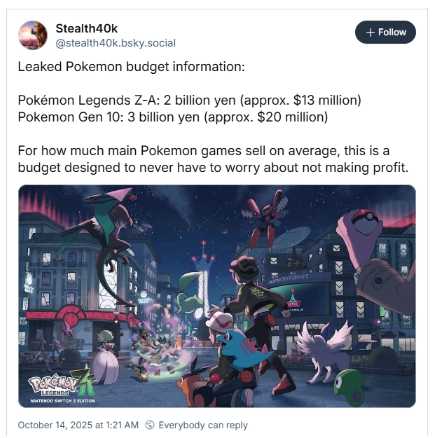Click the Stealth40k display name

pos(87,28)
